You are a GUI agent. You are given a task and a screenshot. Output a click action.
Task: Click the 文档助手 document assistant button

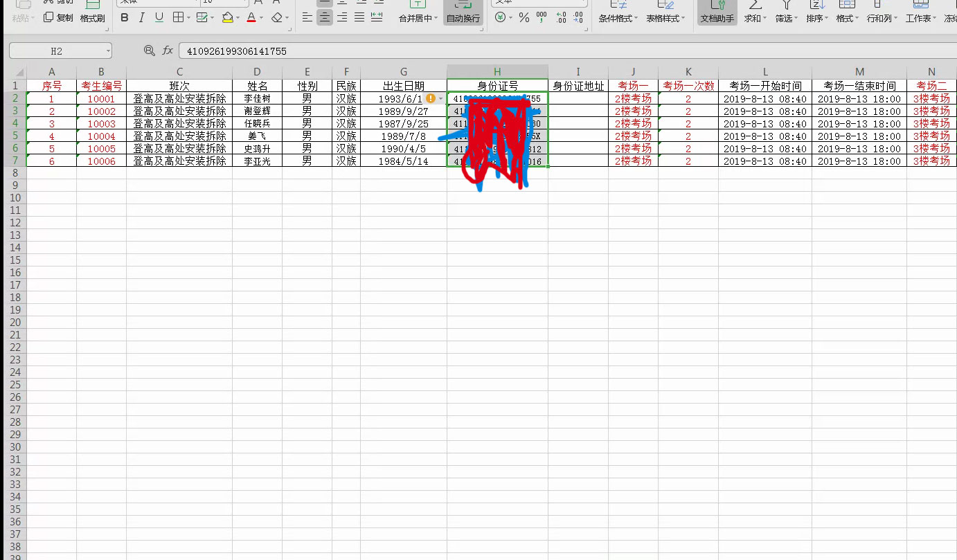click(x=717, y=13)
